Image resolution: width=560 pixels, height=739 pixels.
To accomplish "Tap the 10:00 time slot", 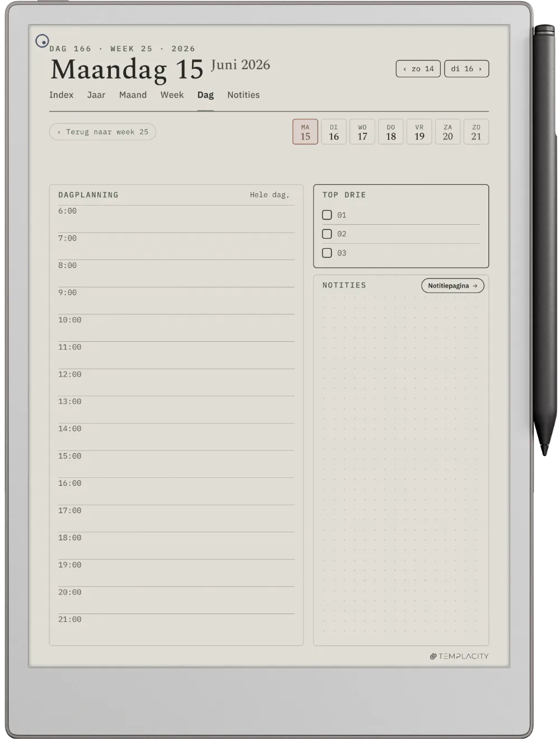I will [x=176, y=328].
